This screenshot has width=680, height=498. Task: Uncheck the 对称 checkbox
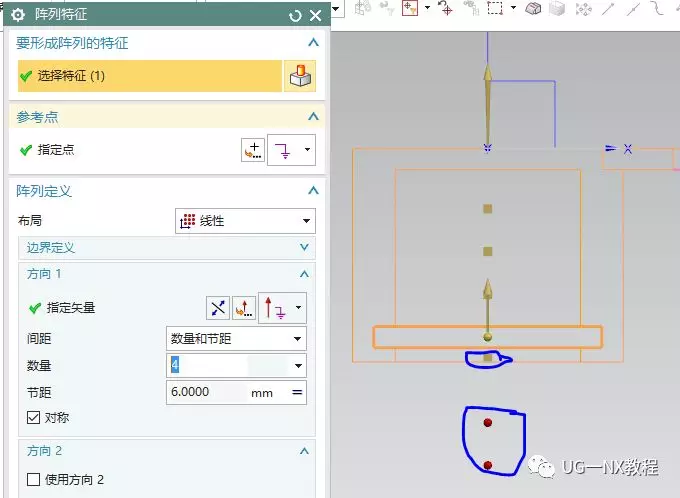point(33,417)
